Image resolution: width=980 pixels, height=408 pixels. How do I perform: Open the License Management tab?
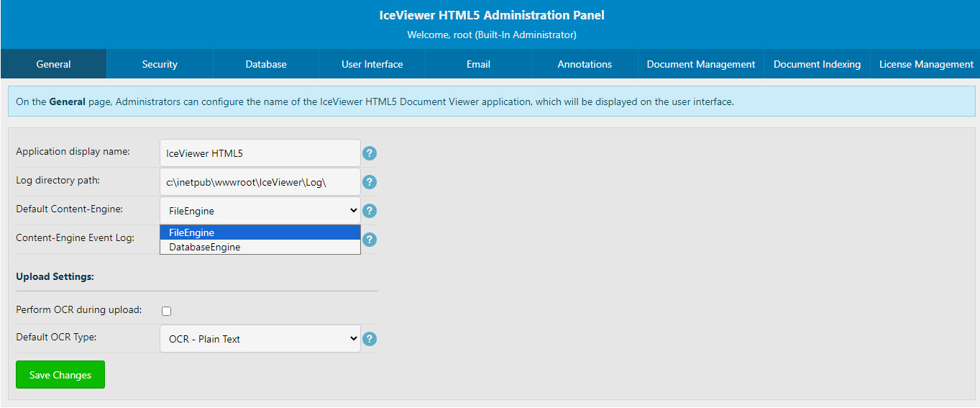point(926,64)
